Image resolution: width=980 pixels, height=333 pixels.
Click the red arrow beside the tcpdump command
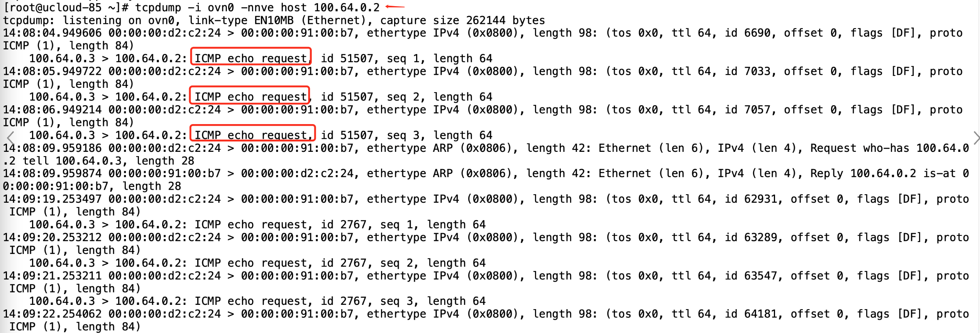click(394, 7)
